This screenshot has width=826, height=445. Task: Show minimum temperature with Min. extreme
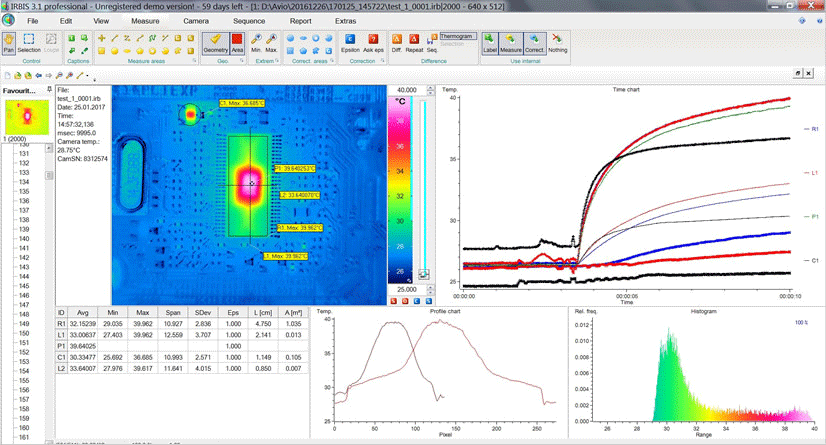[x=256, y=43]
